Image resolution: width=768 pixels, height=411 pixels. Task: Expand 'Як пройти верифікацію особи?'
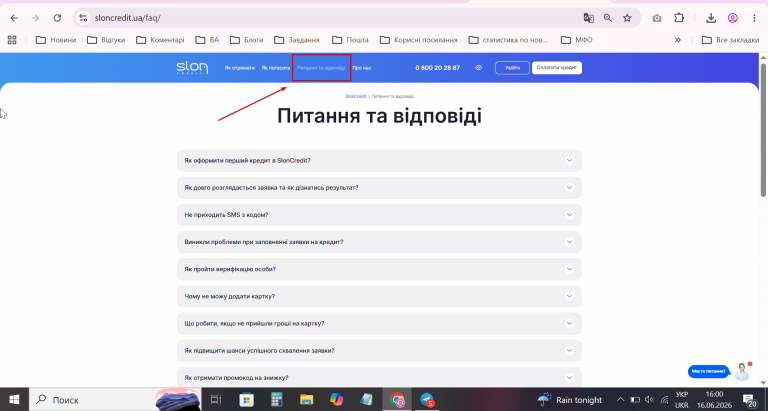click(379, 269)
